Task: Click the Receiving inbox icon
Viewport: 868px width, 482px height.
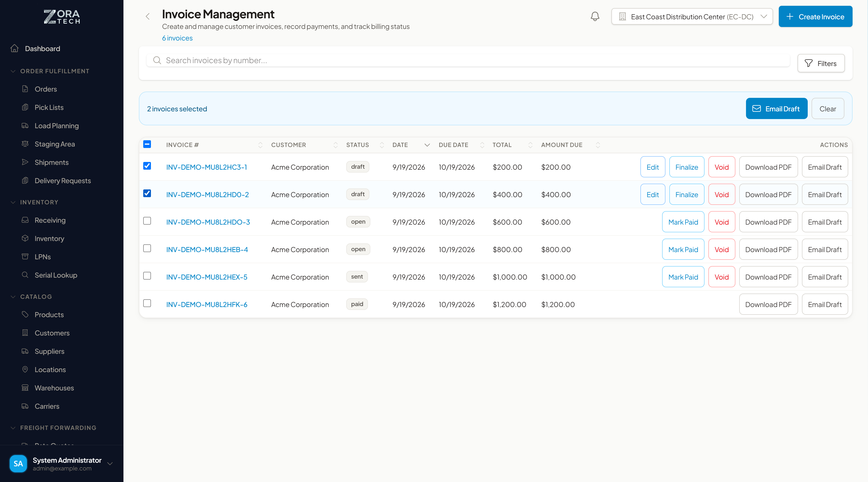Action: point(25,220)
